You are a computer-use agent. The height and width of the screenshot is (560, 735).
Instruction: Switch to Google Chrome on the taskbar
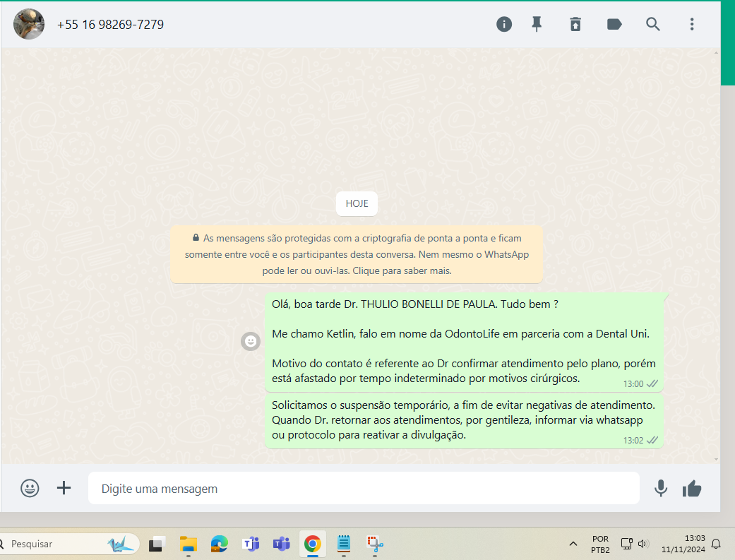pos(312,544)
